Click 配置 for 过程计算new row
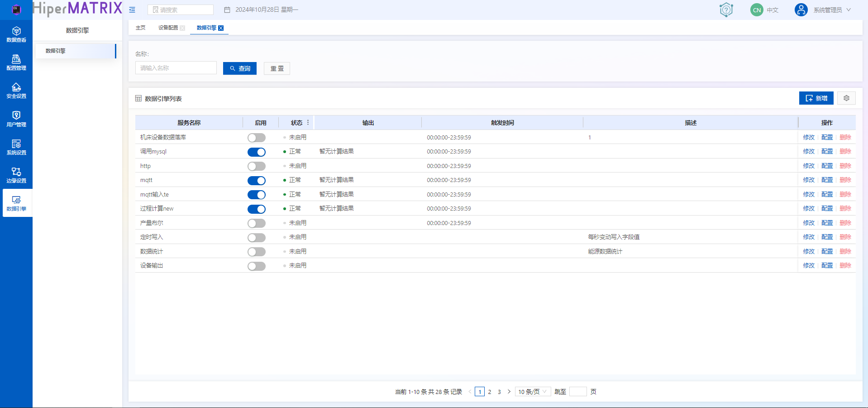The image size is (868, 408). coord(827,208)
